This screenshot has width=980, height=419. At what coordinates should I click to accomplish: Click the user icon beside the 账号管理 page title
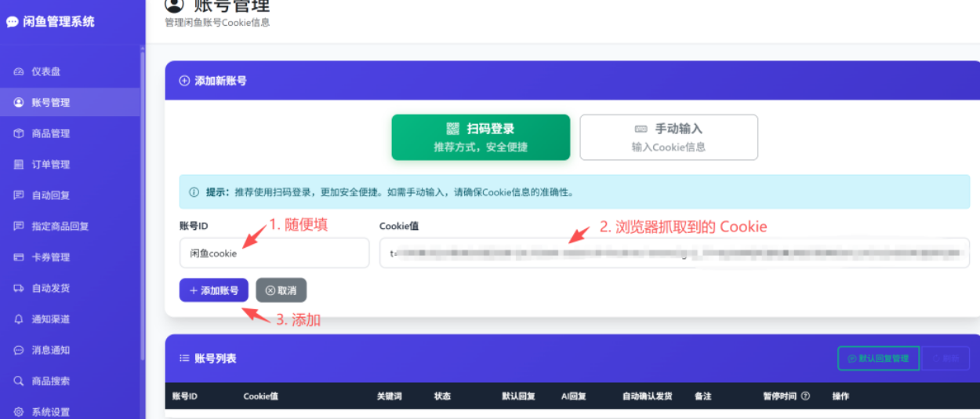coord(174,5)
